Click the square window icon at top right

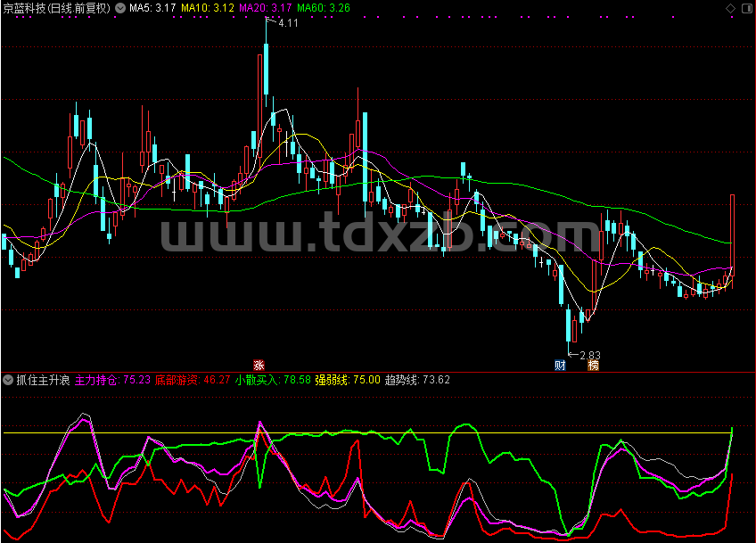(x=746, y=8)
